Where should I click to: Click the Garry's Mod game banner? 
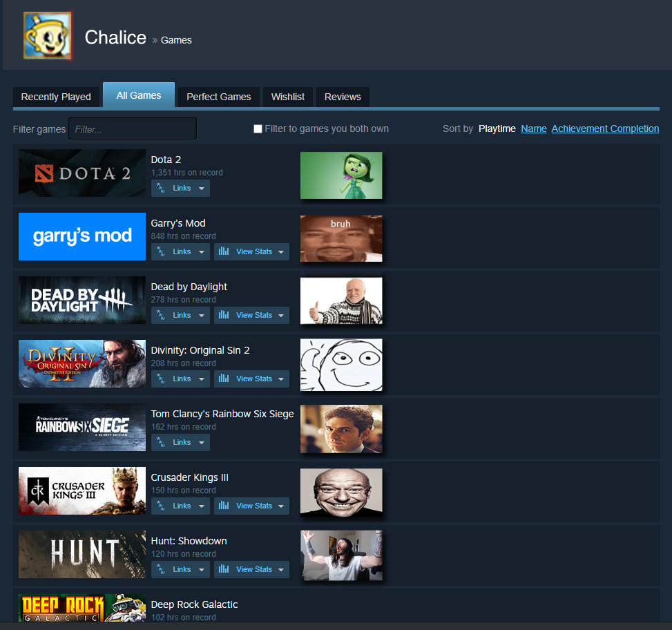coord(82,236)
